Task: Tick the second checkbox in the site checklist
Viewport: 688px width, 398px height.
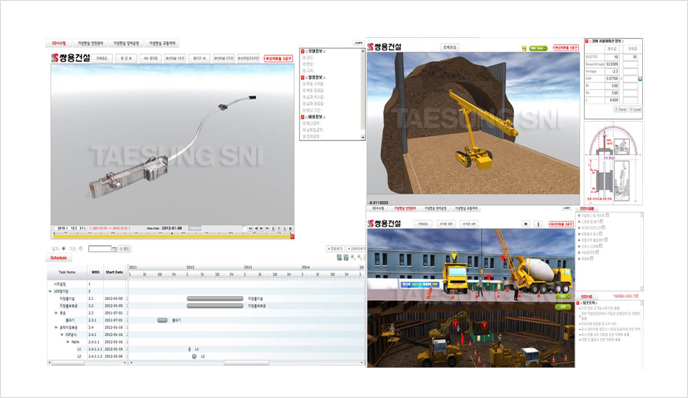Action: 601,221
